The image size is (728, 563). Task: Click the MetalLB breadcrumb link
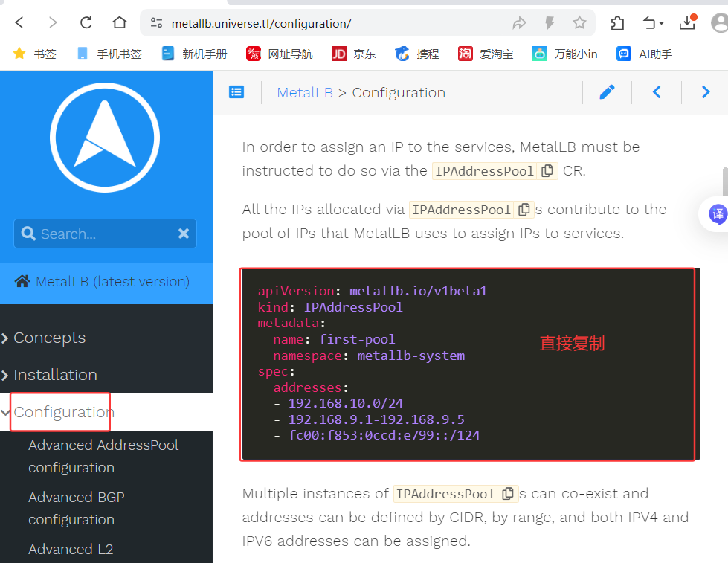305,93
